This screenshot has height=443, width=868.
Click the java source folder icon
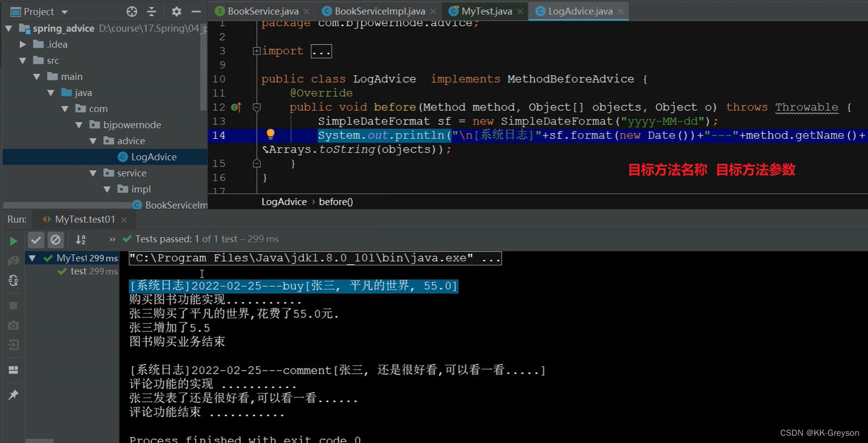tap(67, 93)
